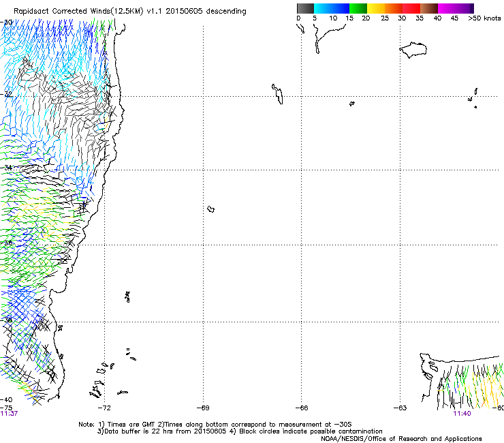This screenshot has width=504, height=443.
Task: Click the 'Data buffer is 22 hrs' note line
Action: (240, 431)
